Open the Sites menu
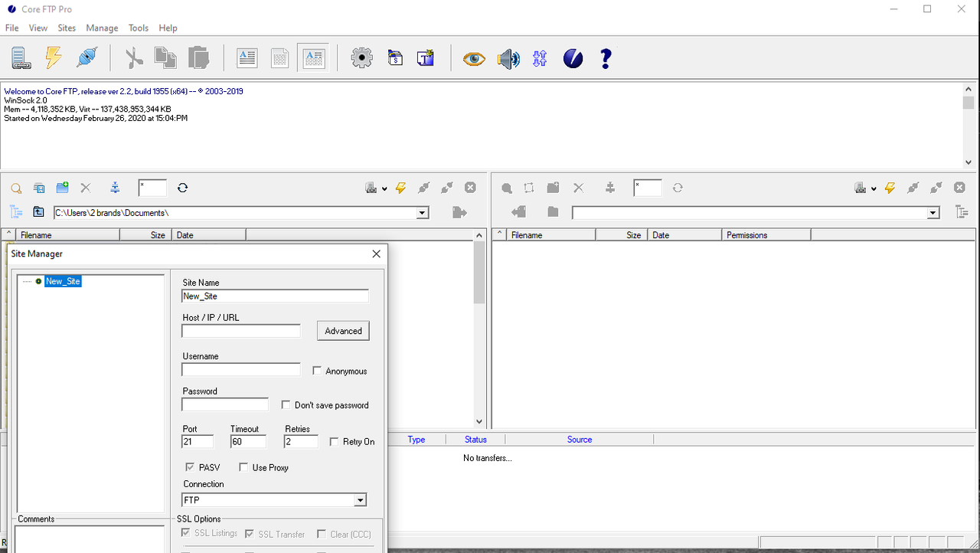Viewport: 980px width, 553px height. [x=67, y=28]
